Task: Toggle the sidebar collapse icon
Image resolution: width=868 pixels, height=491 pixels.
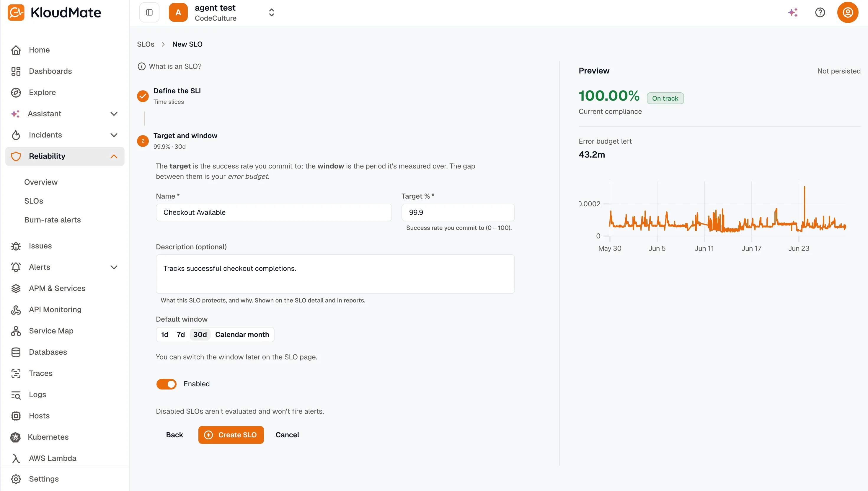Action: [149, 12]
